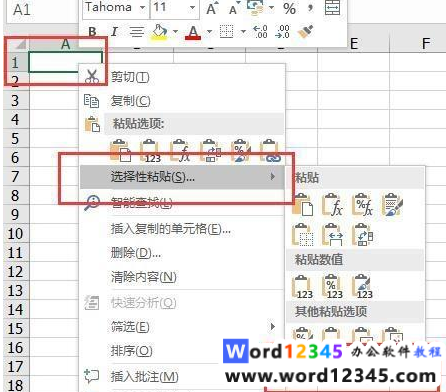
Task: Open the accounting format dropdown arrow
Action: point(271,7)
